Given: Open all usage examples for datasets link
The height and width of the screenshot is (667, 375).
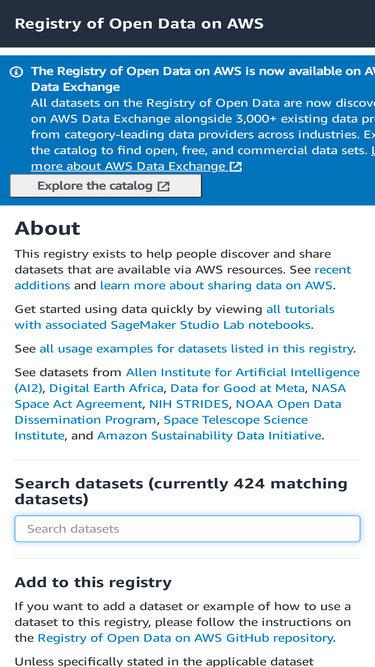Looking at the screenshot, I should tap(196, 349).
